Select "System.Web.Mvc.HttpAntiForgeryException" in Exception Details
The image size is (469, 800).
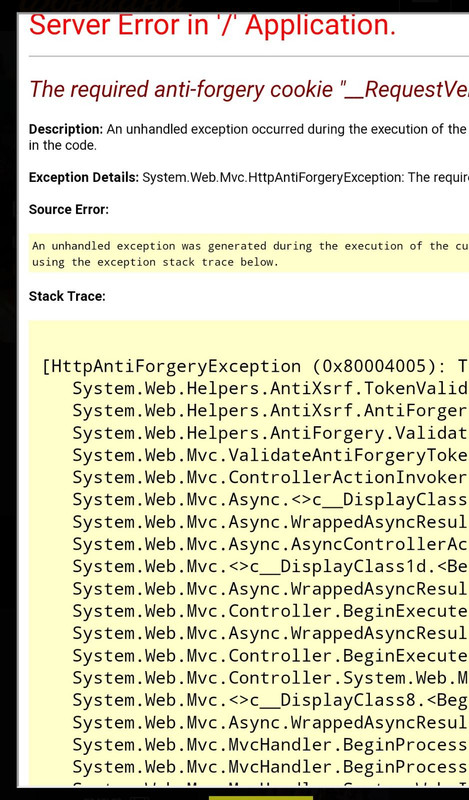272,178
